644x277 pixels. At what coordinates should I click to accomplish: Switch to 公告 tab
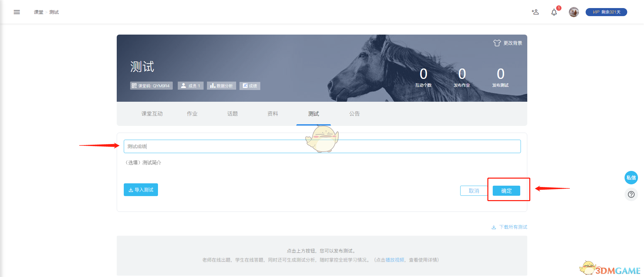[355, 114]
